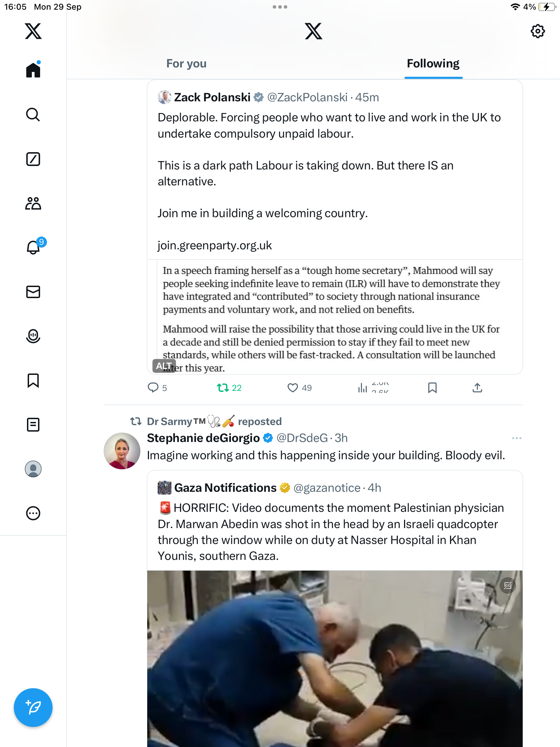
Task: Bookmark the Zack Polanski post
Action: 432,388
